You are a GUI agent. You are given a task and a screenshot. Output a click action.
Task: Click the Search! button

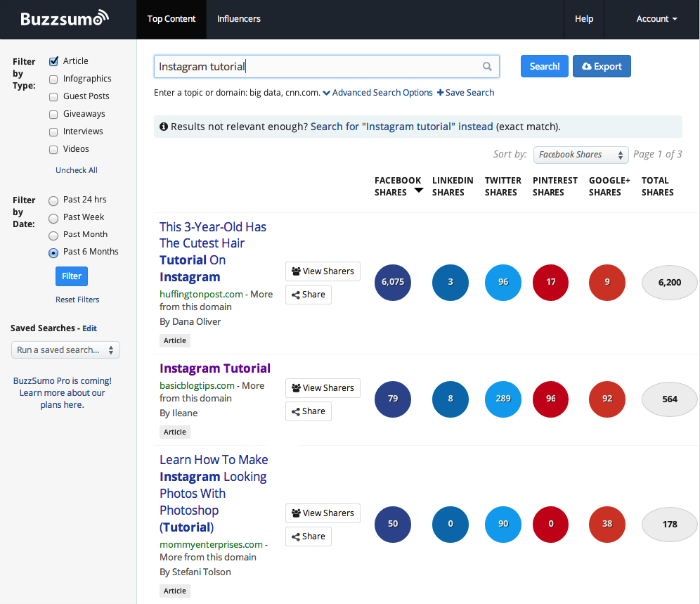click(544, 67)
